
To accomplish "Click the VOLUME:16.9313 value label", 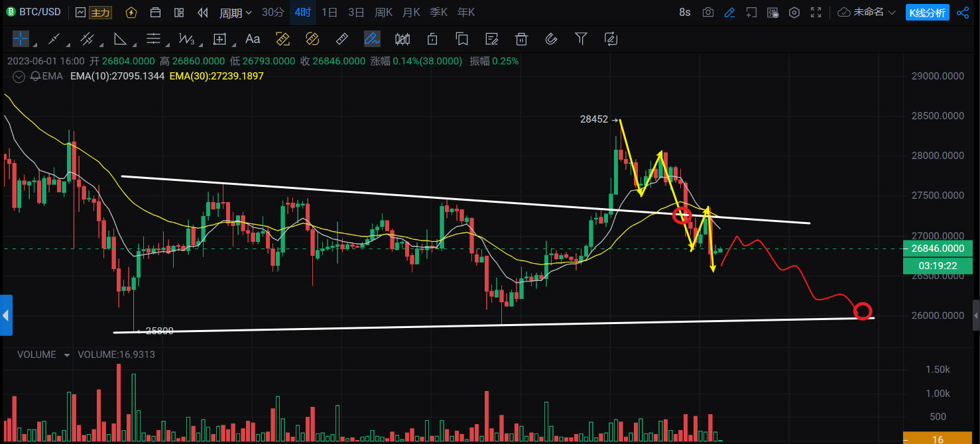I will click(116, 355).
